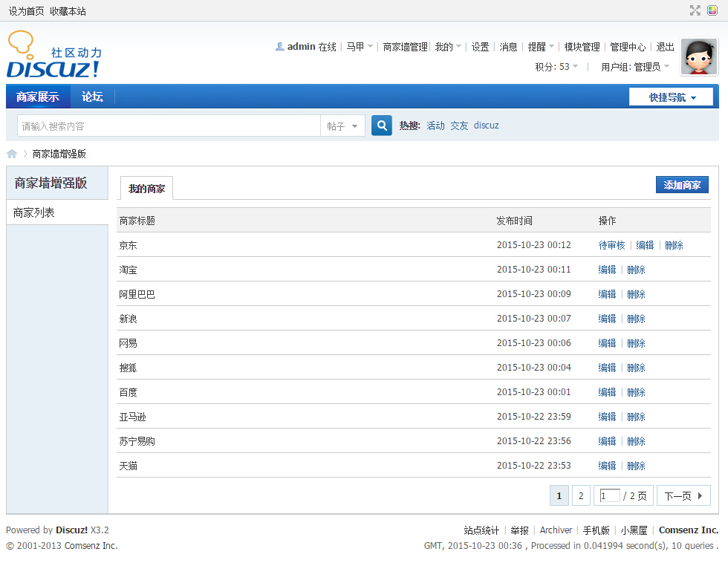Viewport: 728px width, 563px height.
Task: Click the widescreen toggle icon at top right
Action: (x=695, y=10)
